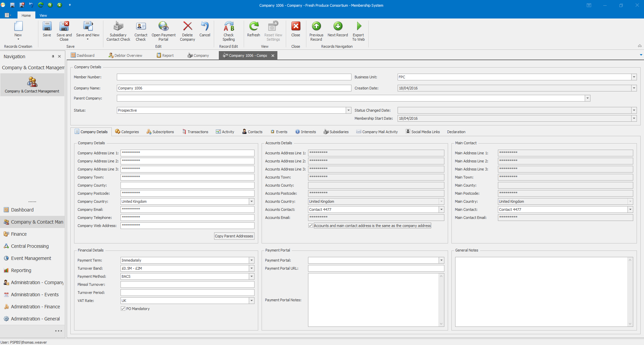
Task: Click the Company Name field
Action: coord(234,88)
